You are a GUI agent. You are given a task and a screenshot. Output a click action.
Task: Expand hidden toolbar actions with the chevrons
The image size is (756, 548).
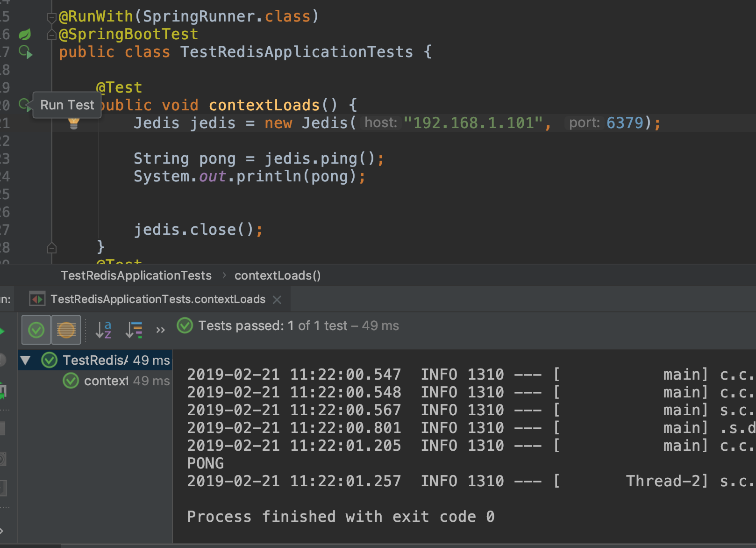click(160, 330)
